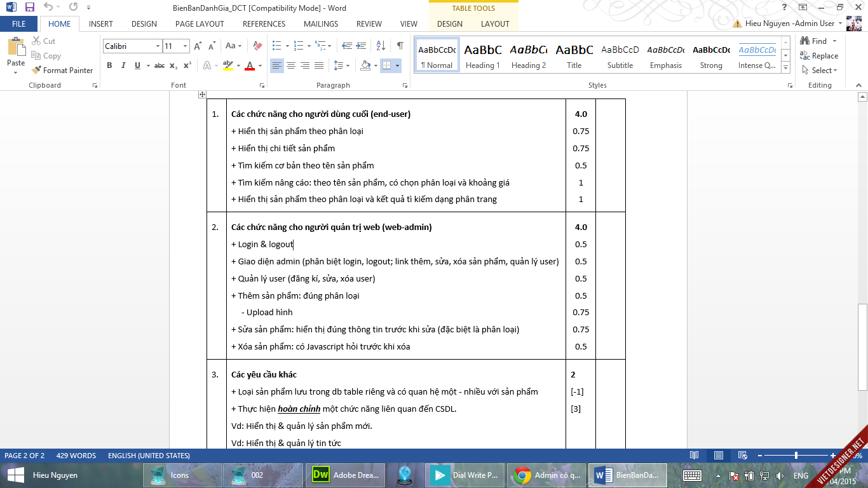Click the Shading paint bucket icon
868x488 pixels.
(365, 65)
